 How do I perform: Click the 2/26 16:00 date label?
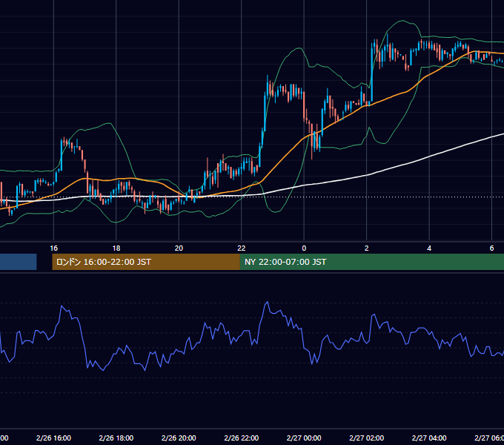point(53,438)
